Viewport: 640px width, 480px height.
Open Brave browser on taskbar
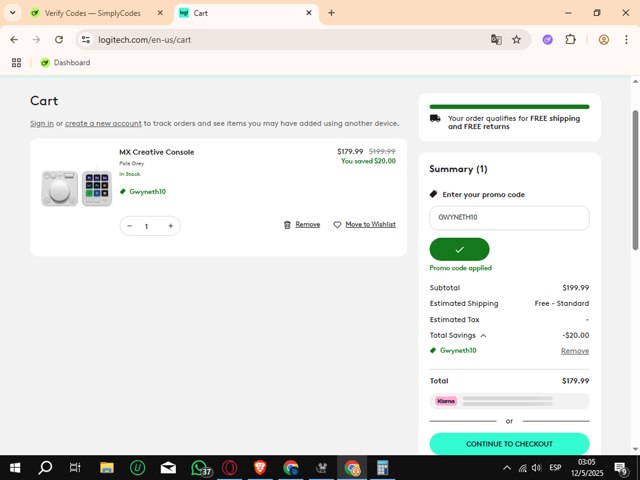260,468
